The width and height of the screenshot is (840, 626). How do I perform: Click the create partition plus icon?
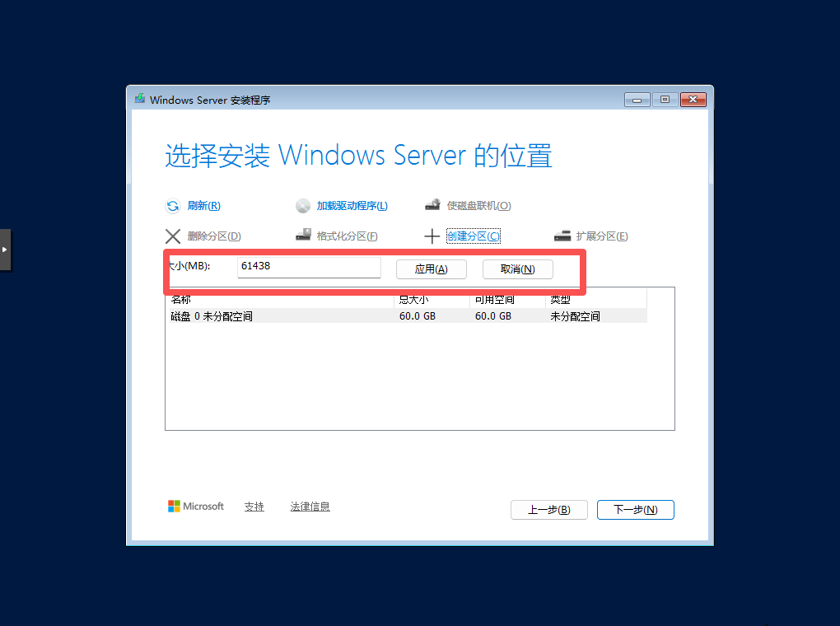(x=432, y=236)
